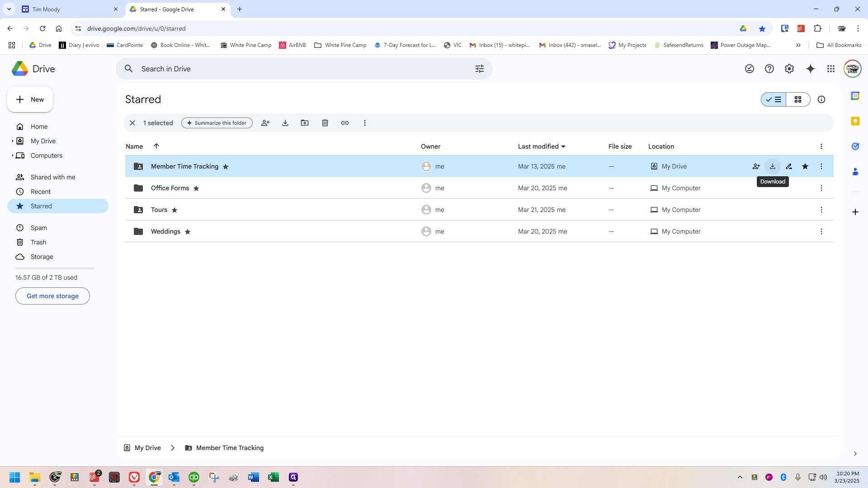This screenshot has width=868, height=488.
Task: Select the Tours folder row
Action: pos(479,210)
